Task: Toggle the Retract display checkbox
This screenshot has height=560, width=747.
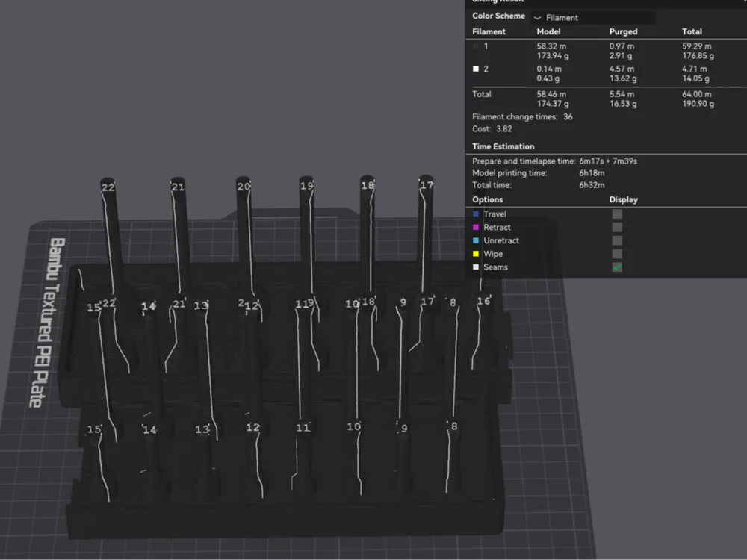Action: pyautogui.click(x=617, y=228)
